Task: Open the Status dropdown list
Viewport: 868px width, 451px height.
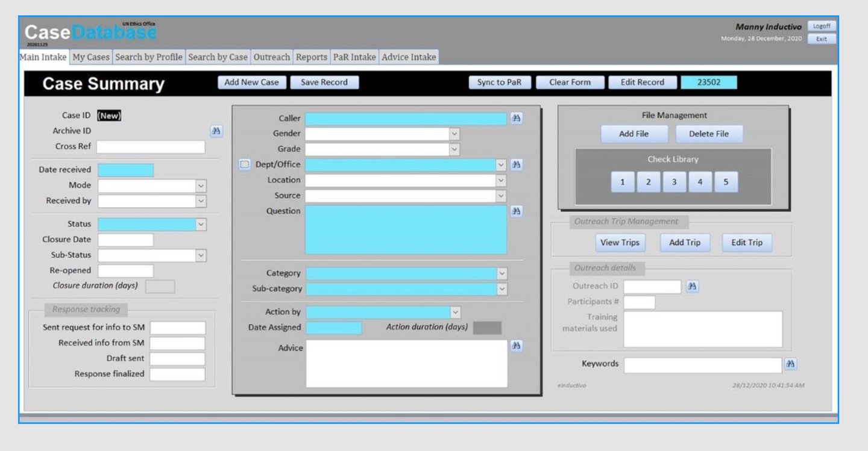Action: pos(201,225)
